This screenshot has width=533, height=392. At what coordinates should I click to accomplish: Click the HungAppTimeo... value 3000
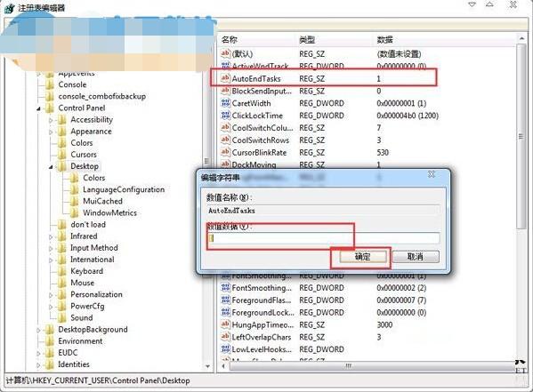(384, 324)
